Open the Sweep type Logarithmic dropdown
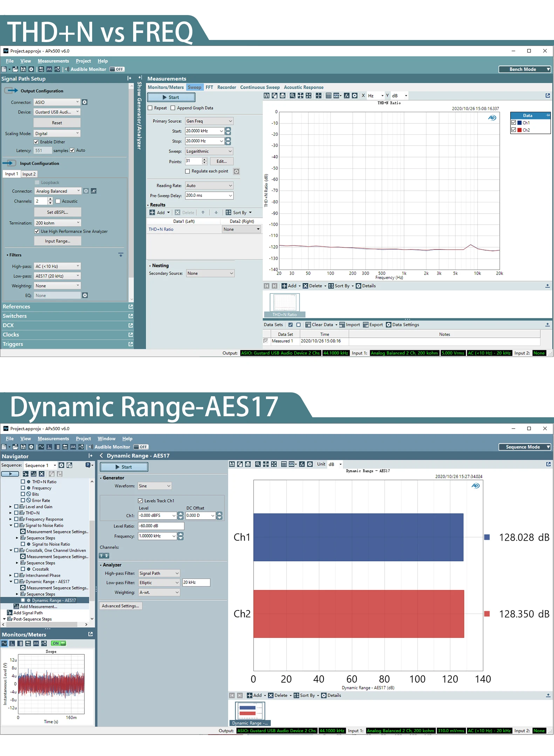This screenshot has height=756, width=554. coord(209,151)
